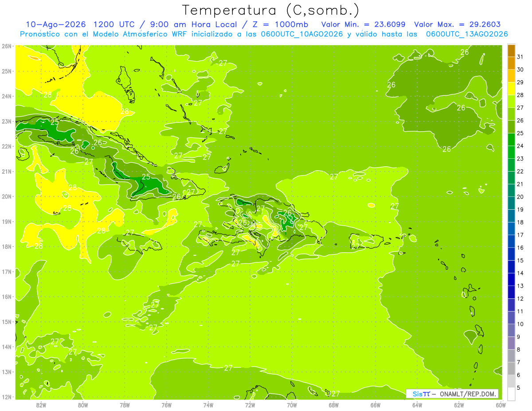This screenshot has height=411, width=532.
Task: Click the 23N latitude axis label
Action: click(x=6, y=121)
